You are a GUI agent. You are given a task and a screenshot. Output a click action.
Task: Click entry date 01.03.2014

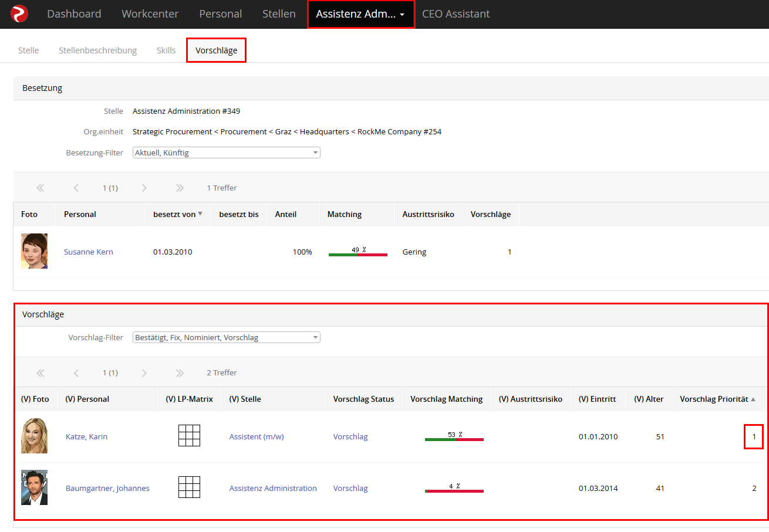tap(598, 488)
